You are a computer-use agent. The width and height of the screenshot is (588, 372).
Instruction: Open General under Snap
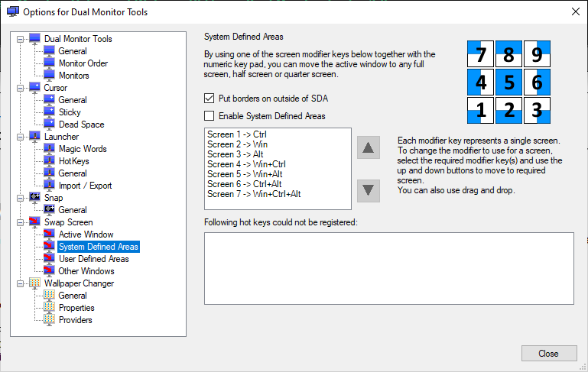[x=73, y=210]
